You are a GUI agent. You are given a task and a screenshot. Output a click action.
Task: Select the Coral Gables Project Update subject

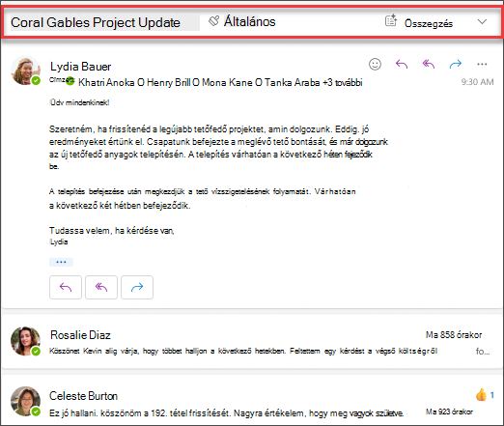point(96,22)
